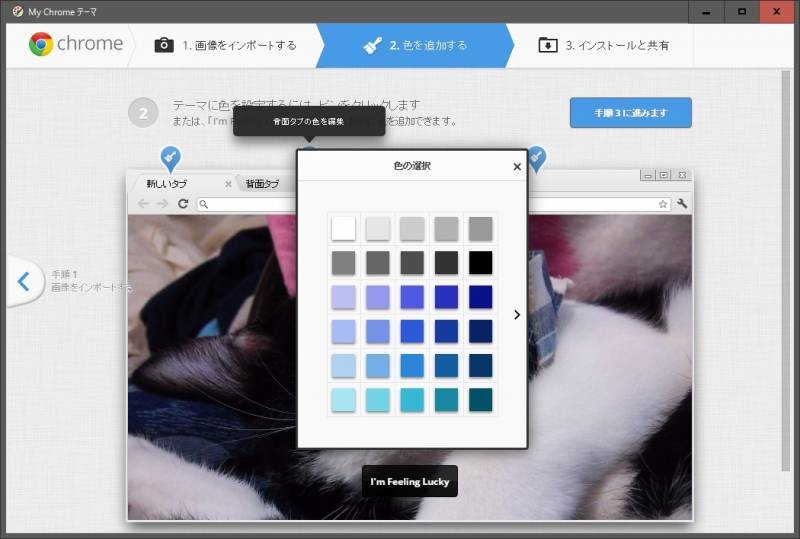The image size is (800, 539).
Task: Choose the medium gray swatch ending first row
Action: click(481, 228)
